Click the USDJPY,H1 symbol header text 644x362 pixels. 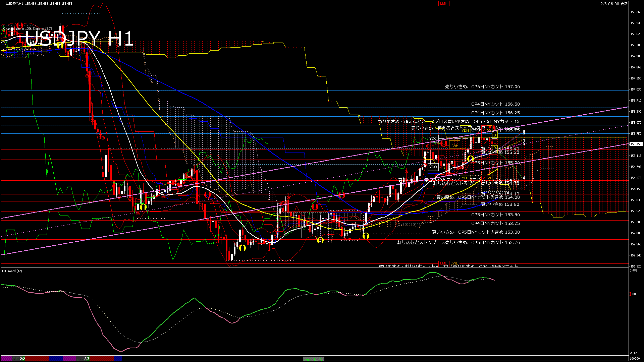[14, 3]
